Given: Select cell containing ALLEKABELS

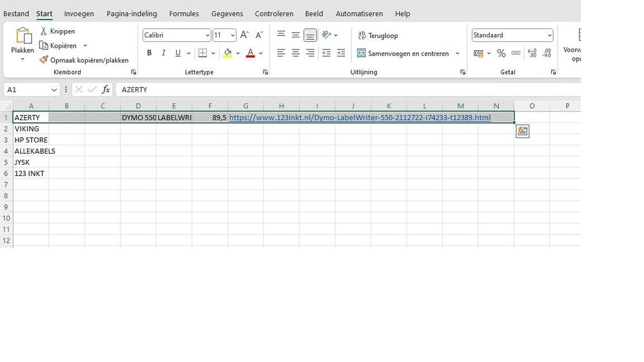Looking at the screenshot, I should click(31, 151).
